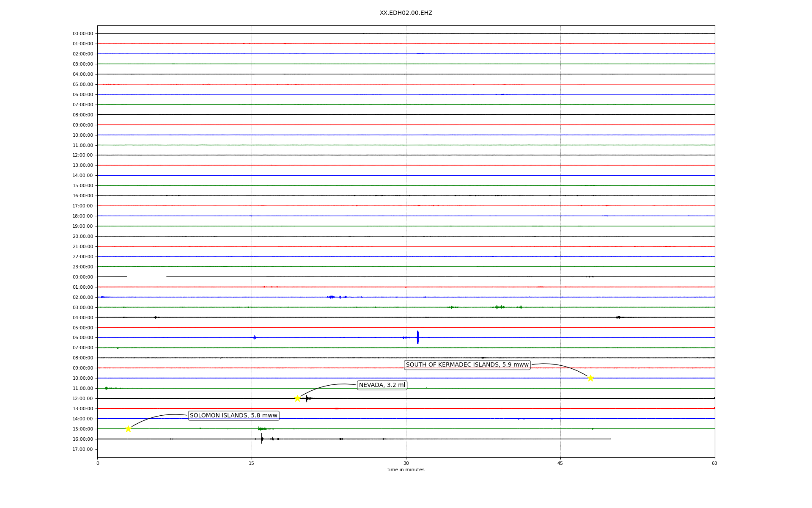Click the 45 tick on the time axis
This screenshot has height=508, width=812.
pos(560,464)
